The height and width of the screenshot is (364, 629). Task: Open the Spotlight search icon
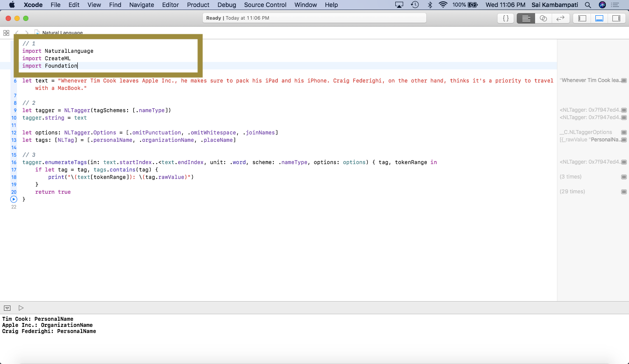(x=588, y=5)
